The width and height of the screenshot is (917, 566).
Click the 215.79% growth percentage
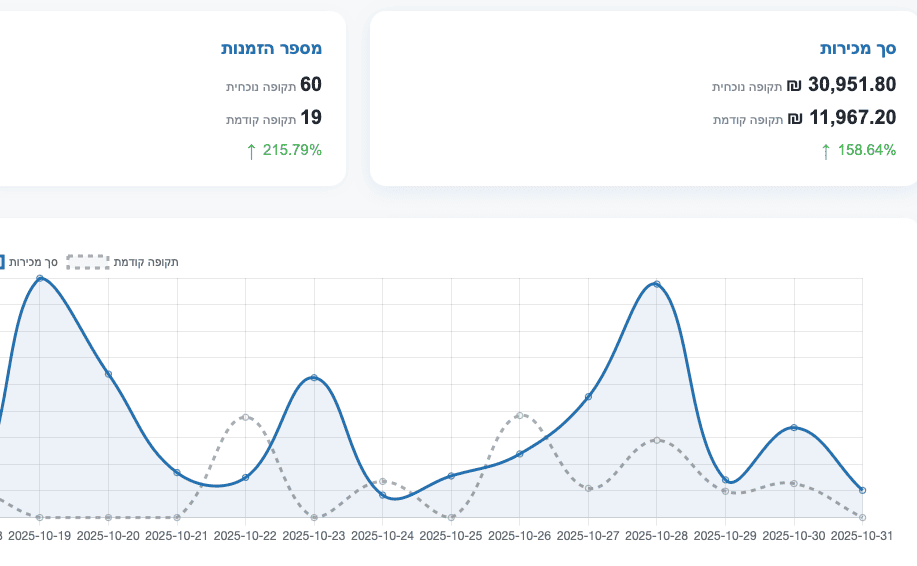[x=292, y=151]
